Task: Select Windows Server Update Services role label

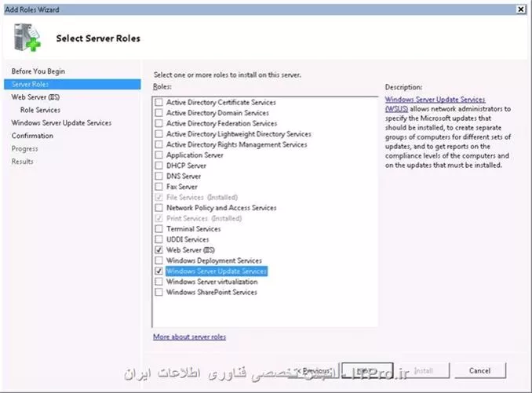Action: (217, 271)
